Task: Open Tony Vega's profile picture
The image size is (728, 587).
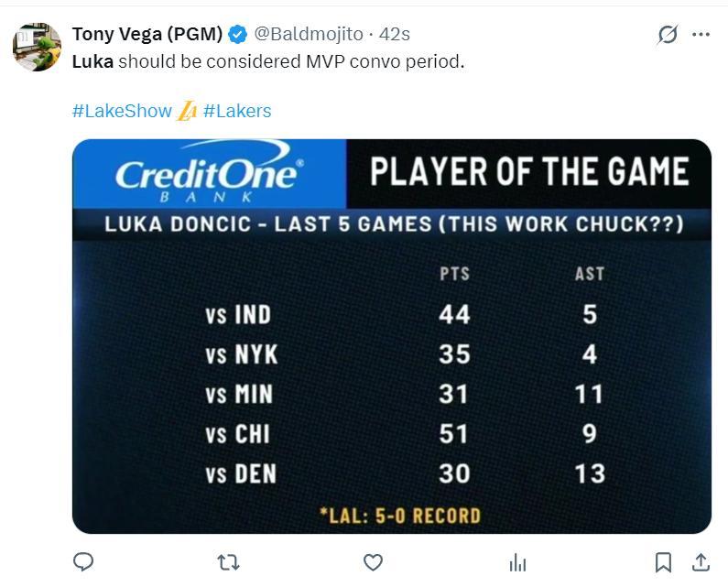Action: [37, 47]
